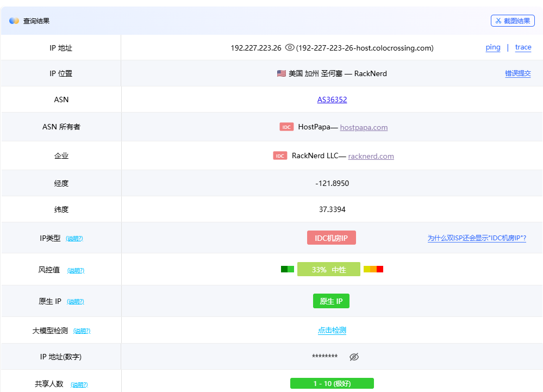Image resolution: width=543 pixels, height=392 pixels.
Task: Click the eye icon beside IP 192.227.223.26
Action: click(290, 47)
